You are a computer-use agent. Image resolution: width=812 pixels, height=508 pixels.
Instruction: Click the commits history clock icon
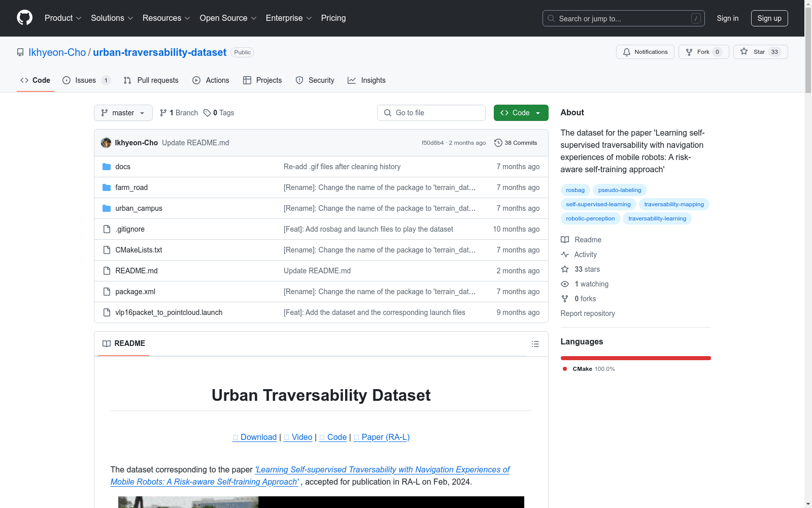click(x=498, y=143)
